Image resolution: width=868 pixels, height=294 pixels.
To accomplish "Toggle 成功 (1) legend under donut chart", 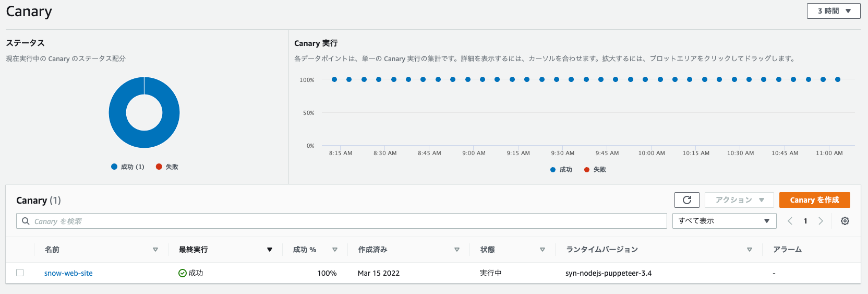I will pos(128,167).
